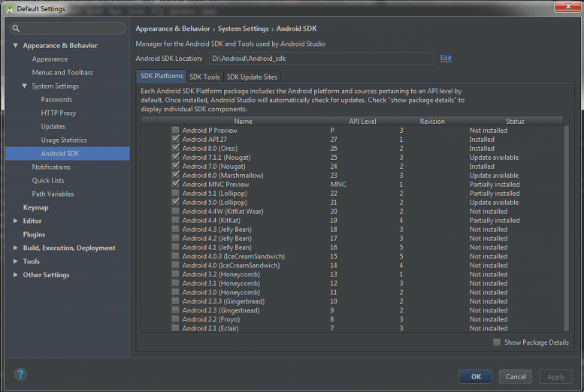Select the Android 7.0 (Nougat) row name
Image resolution: width=584 pixels, height=392 pixels.
213,167
